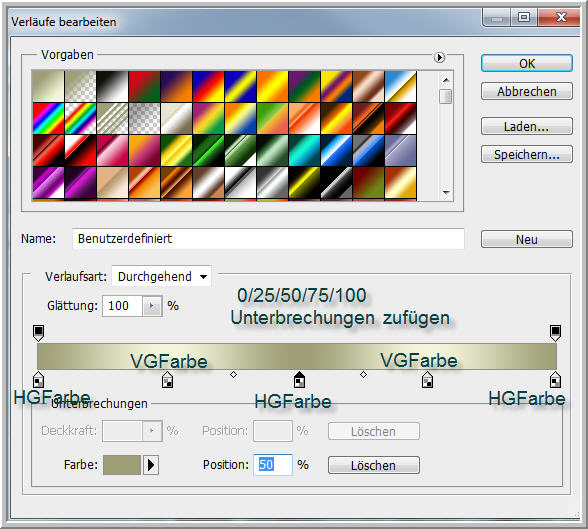Click the OK button
The width and height of the screenshot is (588, 529).
coord(527,63)
